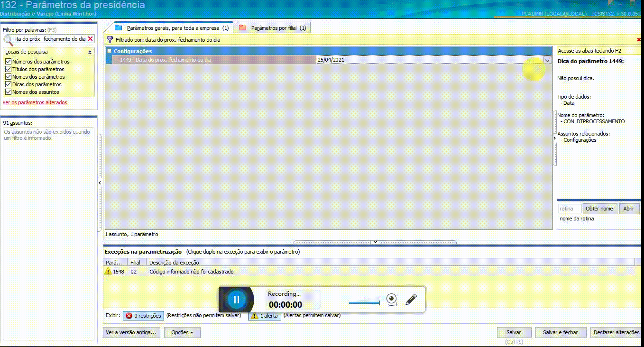
Task: Click the pencil annotate icon
Action: tap(411, 300)
